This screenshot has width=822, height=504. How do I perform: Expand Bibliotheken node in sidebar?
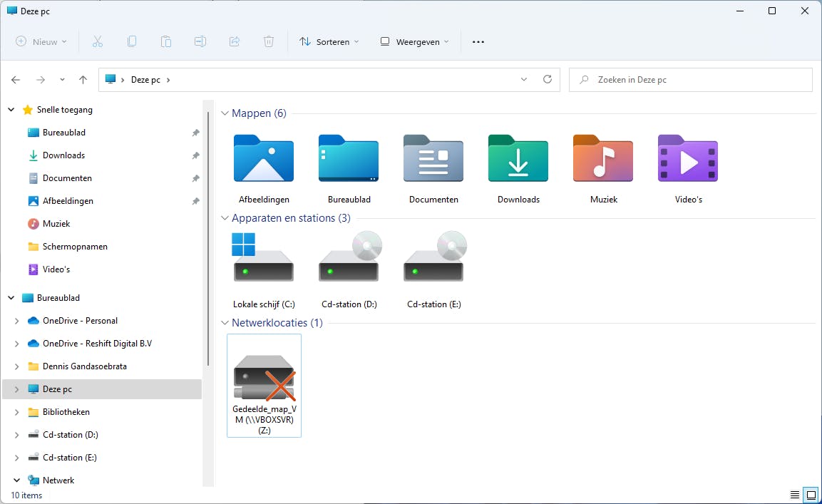coord(17,412)
